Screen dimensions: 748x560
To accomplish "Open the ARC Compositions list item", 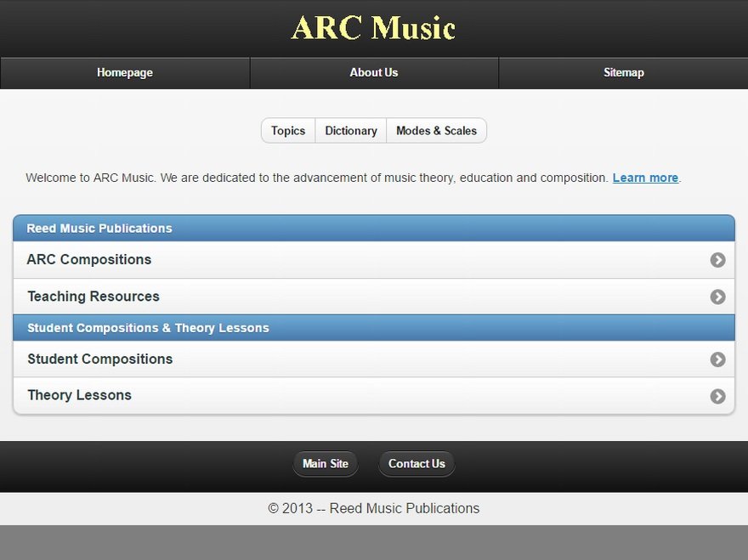I will [374, 260].
